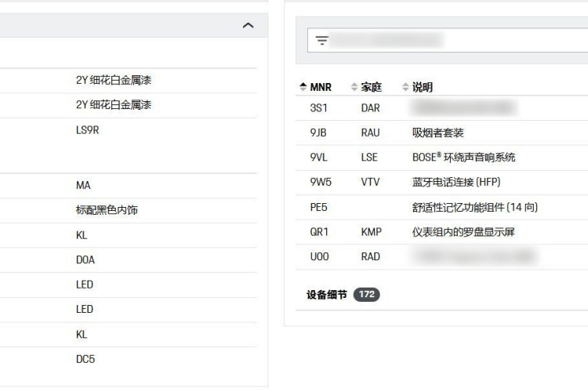Screen dimensions: 588x392
Task: Click the 172 count badge
Action: click(366, 295)
